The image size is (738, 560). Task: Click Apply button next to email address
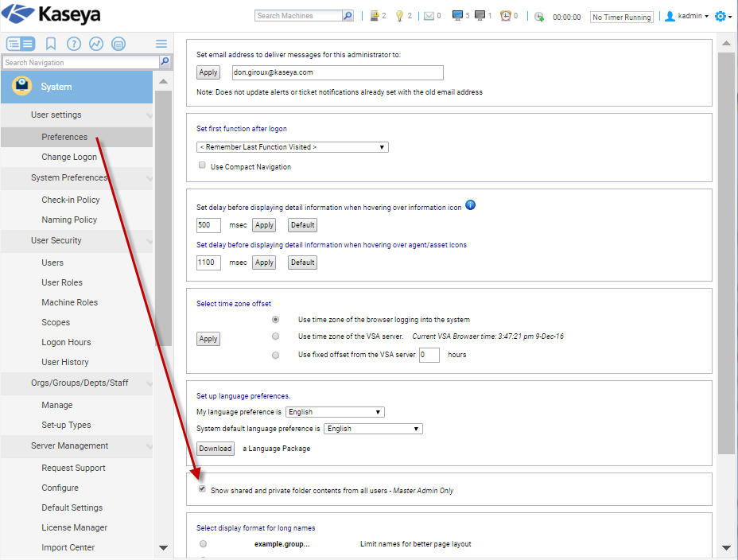[208, 72]
